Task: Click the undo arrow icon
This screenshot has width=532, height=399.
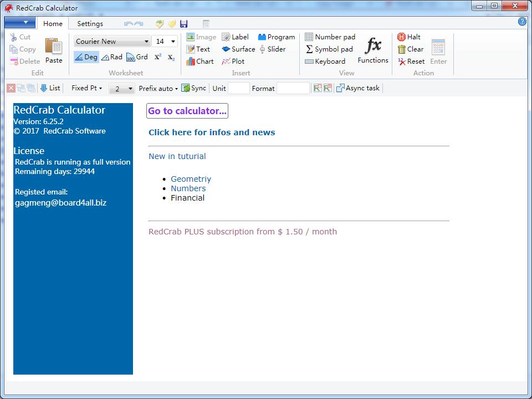Action: point(128,24)
